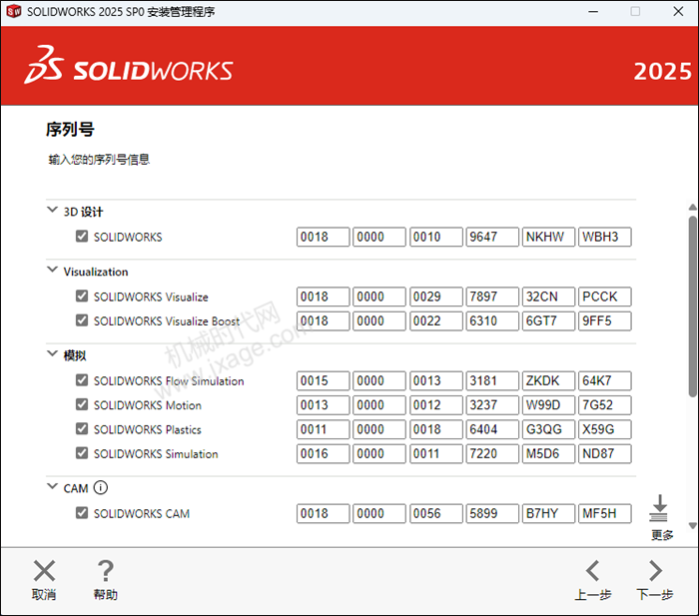This screenshot has width=699, height=616.
Task: Click the 取消 cancel X icon
Action: tap(44, 571)
